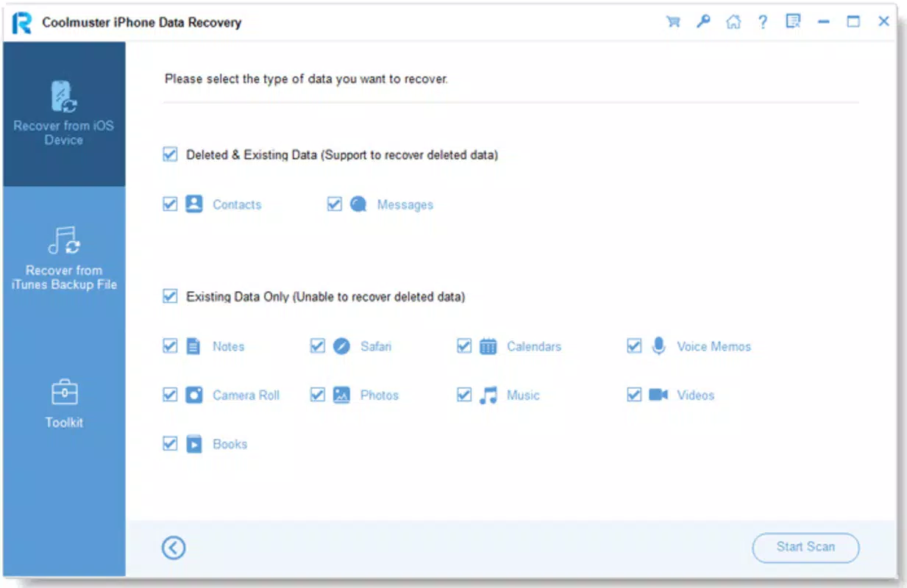Open the Toolkit sidebar tab
The width and height of the screenshot is (907, 588).
64,403
